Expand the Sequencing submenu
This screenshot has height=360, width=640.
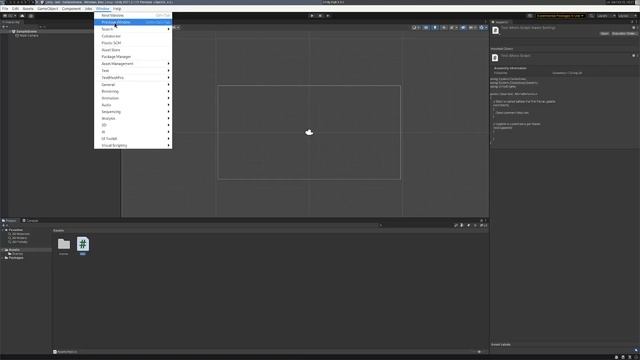click(133, 111)
